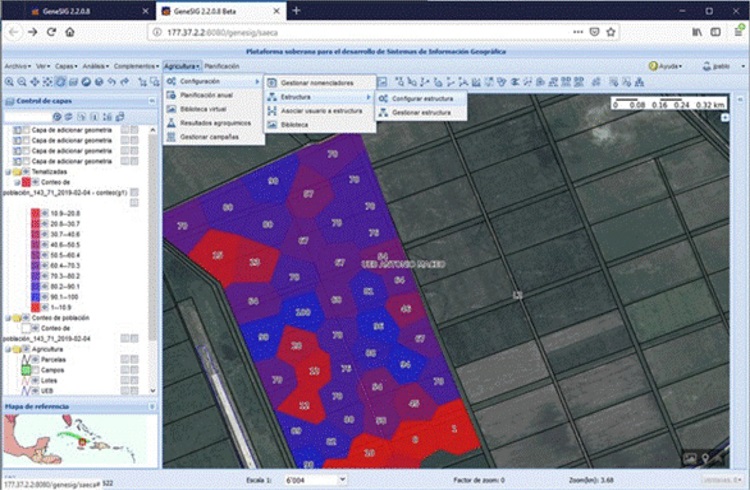Select the pan map tool
The width and height of the screenshot is (750, 490).
[35, 81]
